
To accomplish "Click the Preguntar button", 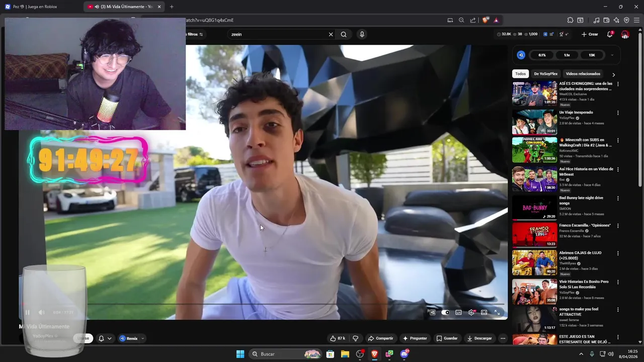I will pyautogui.click(x=415, y=338).
